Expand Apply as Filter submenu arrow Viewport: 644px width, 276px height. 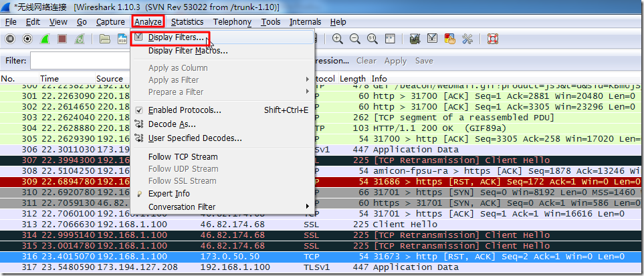(307, 80)
